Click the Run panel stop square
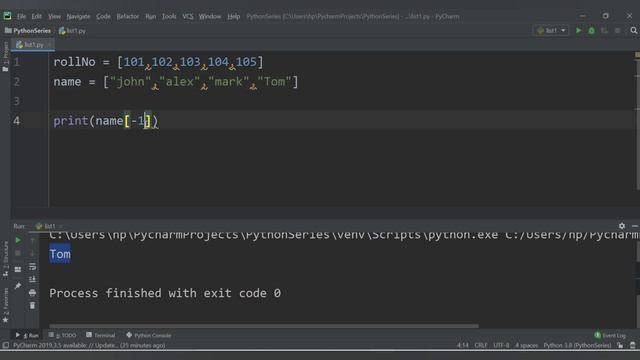640x360 pixels. (x=18, y=253)
